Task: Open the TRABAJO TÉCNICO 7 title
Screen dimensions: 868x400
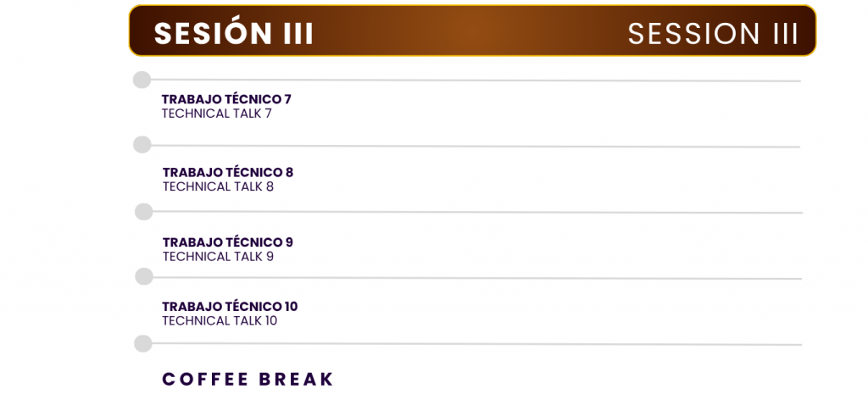Action: coord(226,99)
